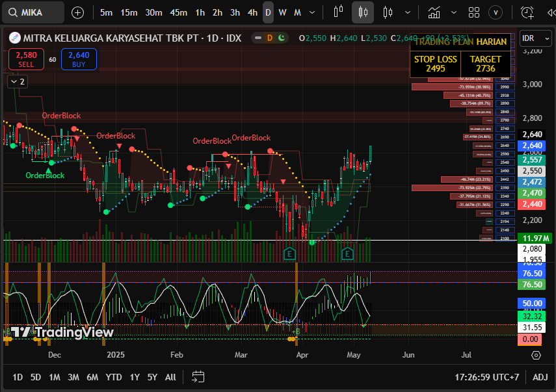Switch to the 6M date range

92,377
